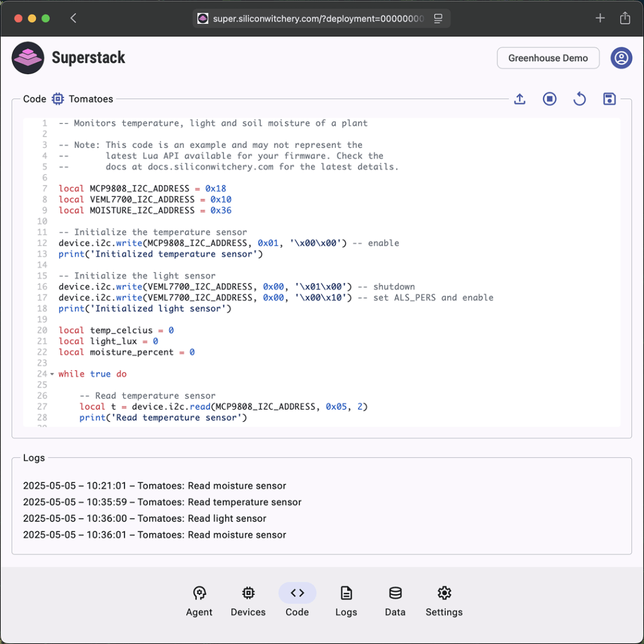
Task: Click the share icon in the toolbar
Action: click(625, 18)
